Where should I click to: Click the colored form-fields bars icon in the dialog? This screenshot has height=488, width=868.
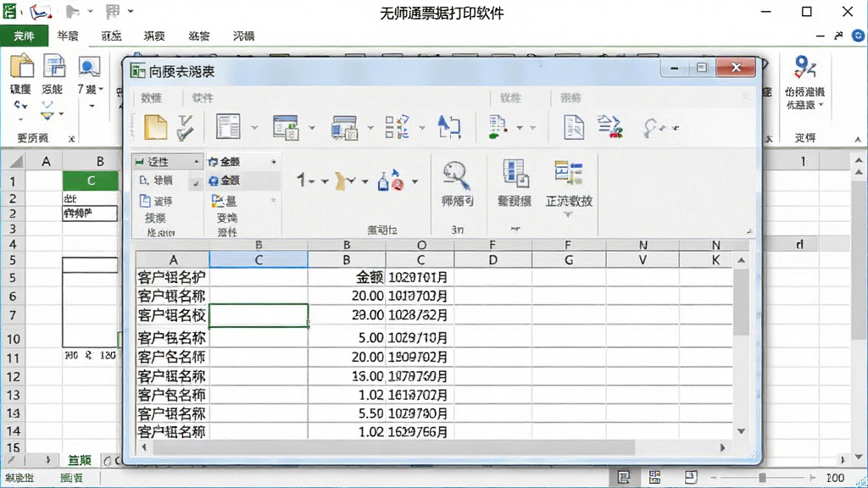tap(568, 173)
